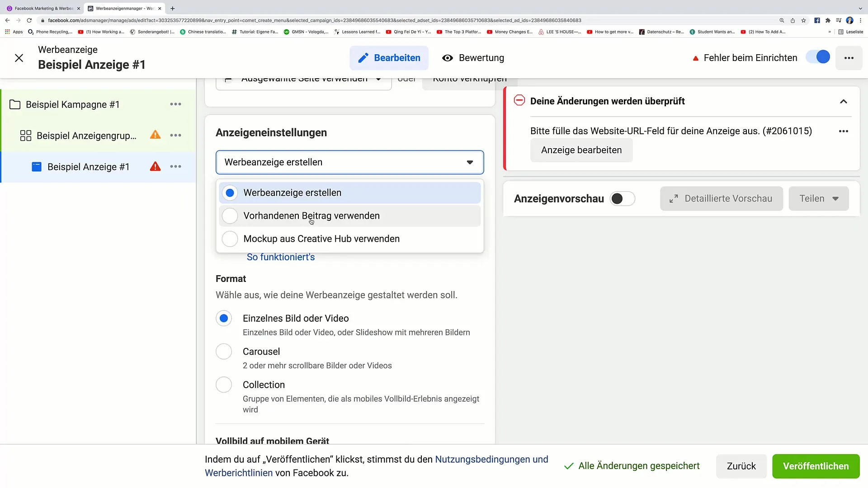Select the Carousel format radio button
Image resolution: width=868 pixels, height=488 pixels.
pyautogui.click(x=224, y=351)
